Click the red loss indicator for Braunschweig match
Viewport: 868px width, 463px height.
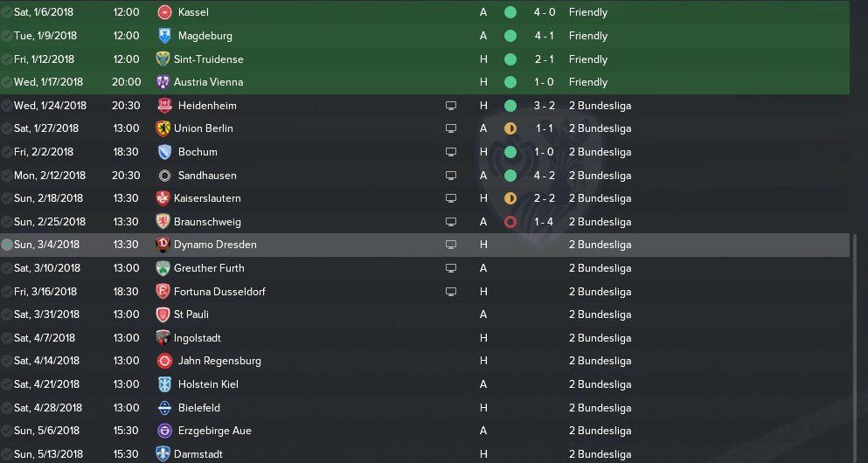coord(510,222)
